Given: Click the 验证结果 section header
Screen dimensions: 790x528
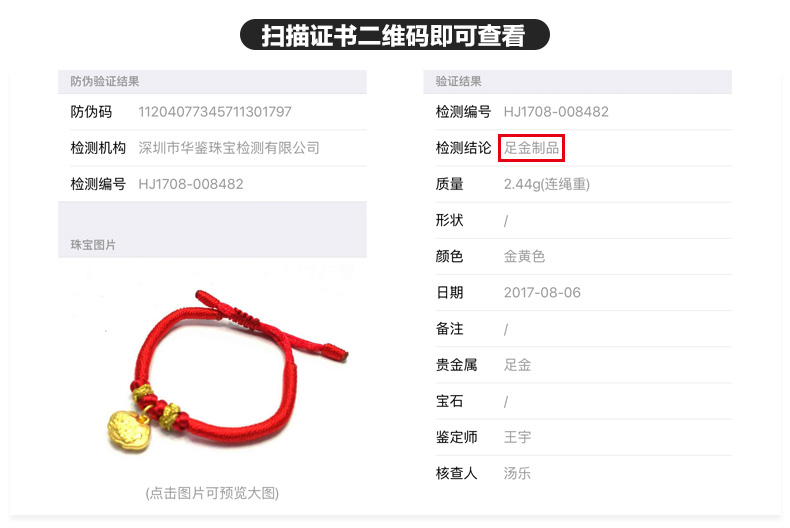Looking at the screenshot, I should [458, 81].
